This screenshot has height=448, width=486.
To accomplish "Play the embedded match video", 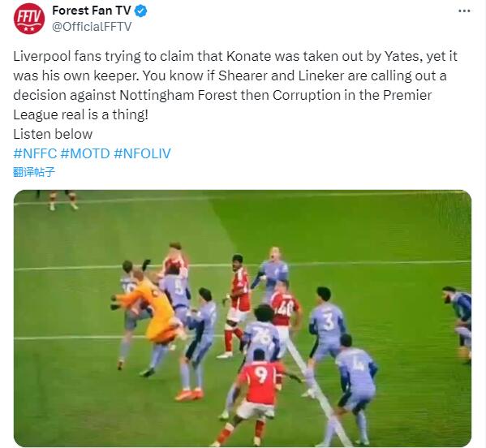I will point(243,318).
